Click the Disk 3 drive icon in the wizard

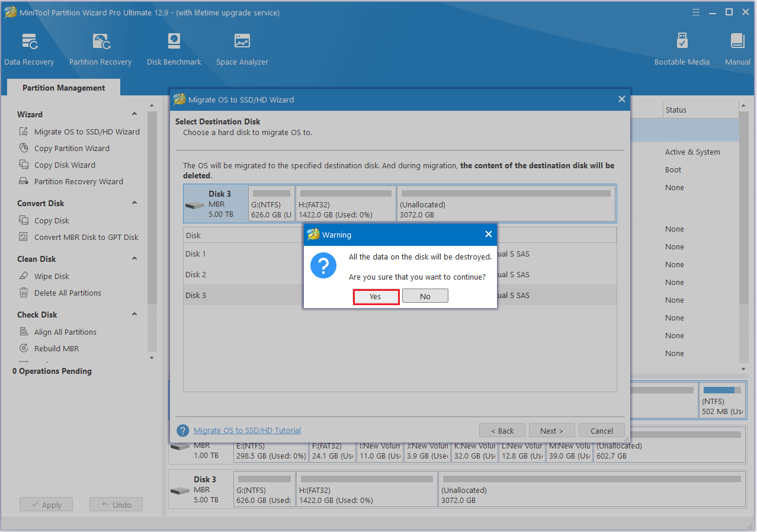pyautogui.click(x=194, y=206)
